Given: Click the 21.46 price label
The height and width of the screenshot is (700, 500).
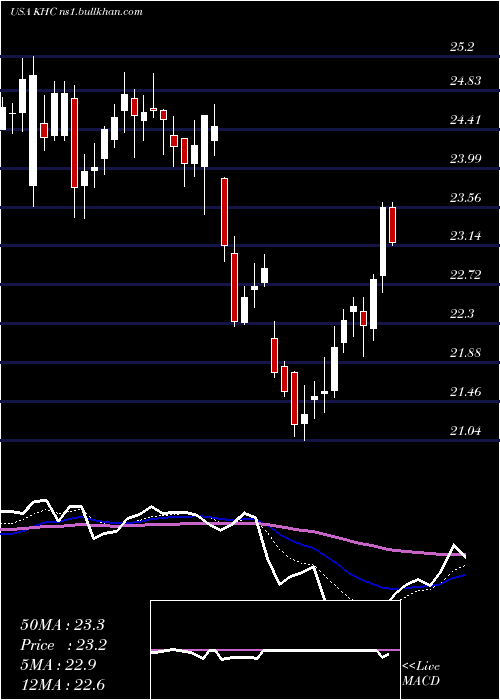Looking at the screenshot, I should [466, 392].
